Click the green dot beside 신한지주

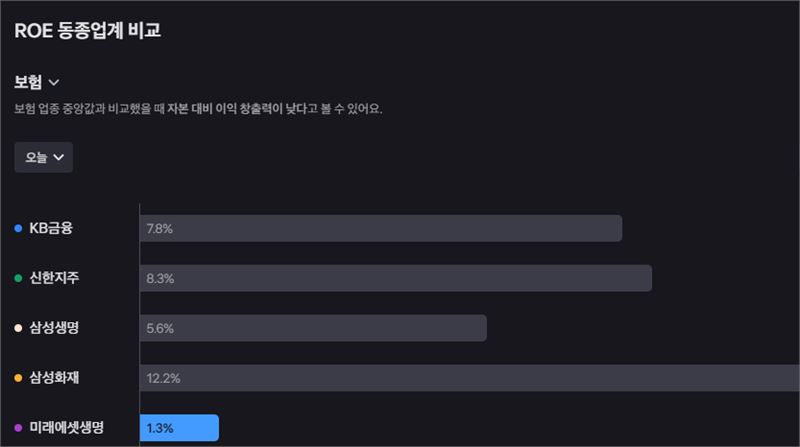pyautogui.click(x=18, y=278)
